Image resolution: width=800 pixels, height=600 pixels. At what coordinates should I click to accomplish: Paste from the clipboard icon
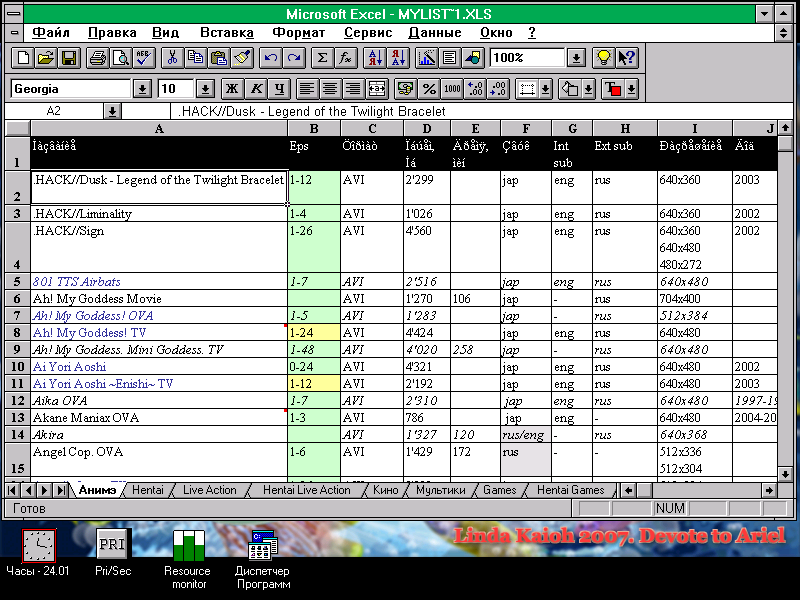click(219, 58)
